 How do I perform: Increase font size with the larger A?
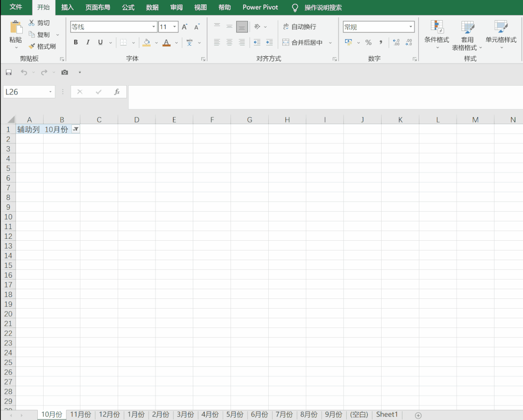coord(185,27)
